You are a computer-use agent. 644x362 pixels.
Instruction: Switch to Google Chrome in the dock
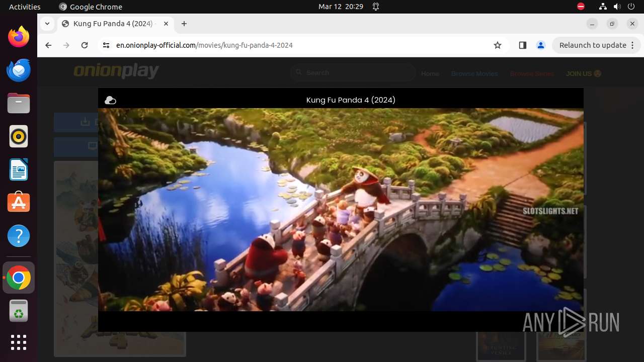19,278
